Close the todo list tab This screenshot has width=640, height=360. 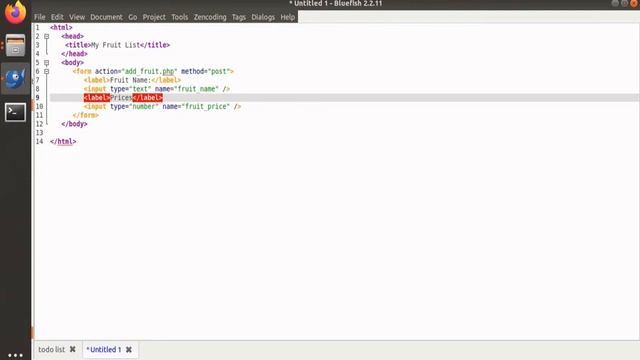click(x=73, y=349)
